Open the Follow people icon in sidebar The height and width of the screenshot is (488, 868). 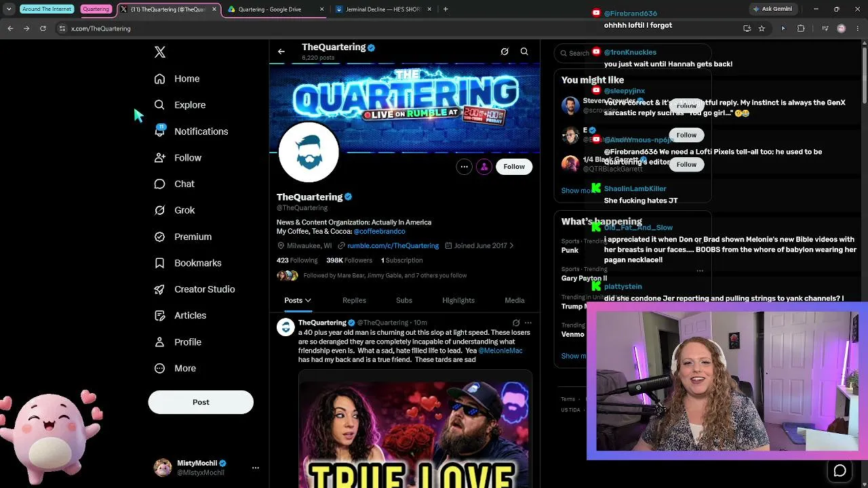160,157
